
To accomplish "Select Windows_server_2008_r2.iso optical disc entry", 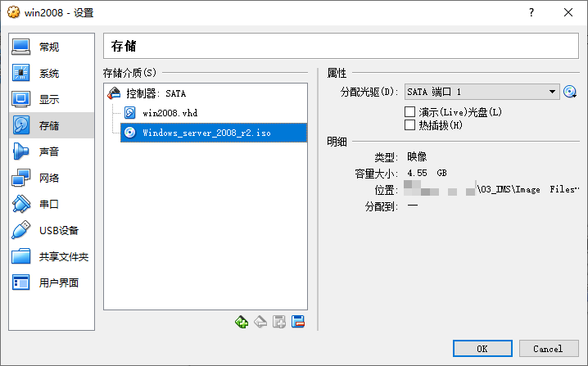I will [214, 133].
